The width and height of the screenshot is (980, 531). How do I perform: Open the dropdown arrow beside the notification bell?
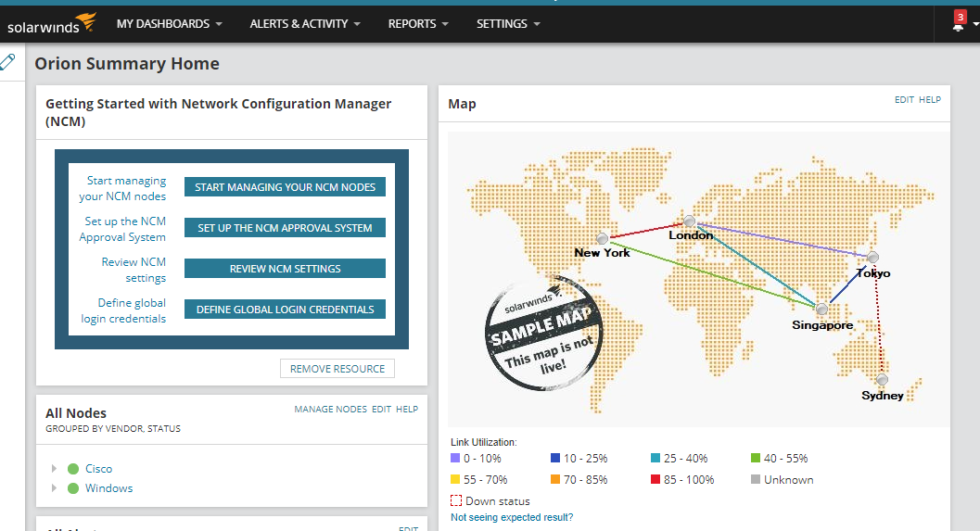[975, 24]
